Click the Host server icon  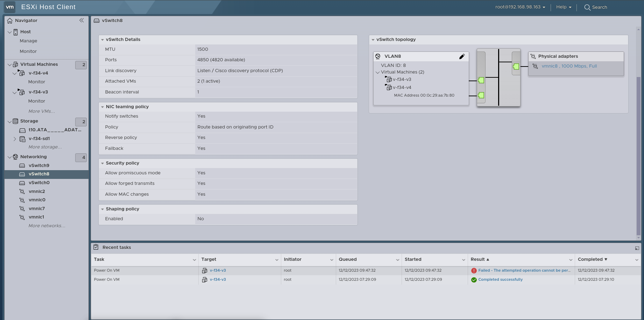tap(15, 32)
